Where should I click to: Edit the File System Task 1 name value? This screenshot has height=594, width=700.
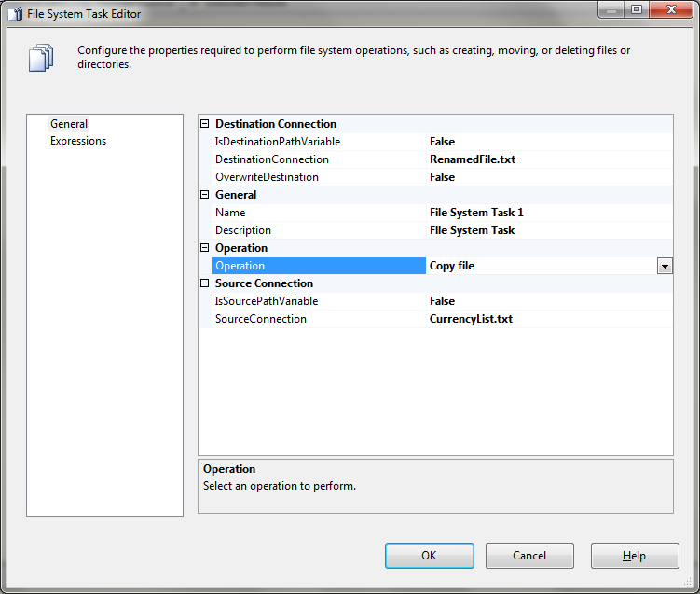(476, 213)
